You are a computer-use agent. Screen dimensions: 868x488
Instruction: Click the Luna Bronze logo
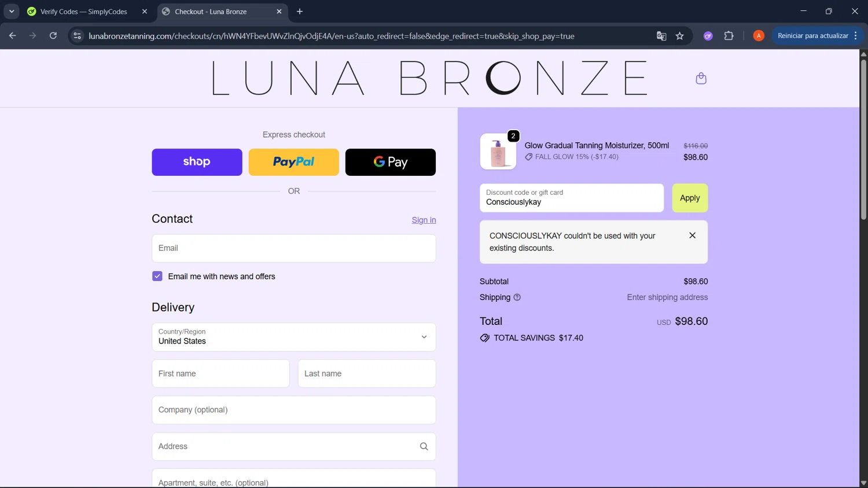429,78
